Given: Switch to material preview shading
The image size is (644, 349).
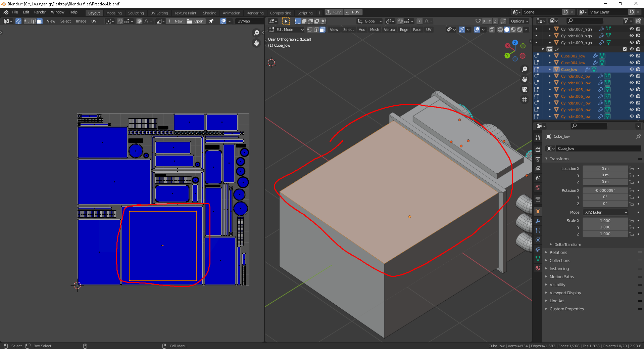Looking at the screenshot, I should 513,30.
